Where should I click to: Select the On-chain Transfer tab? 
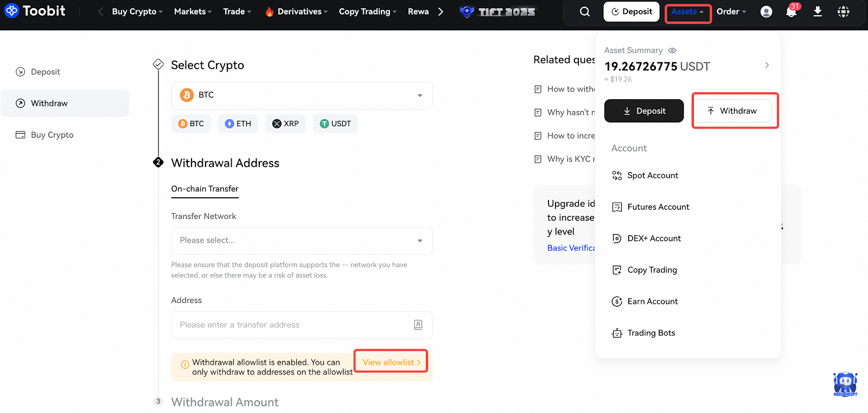(205, 189)
